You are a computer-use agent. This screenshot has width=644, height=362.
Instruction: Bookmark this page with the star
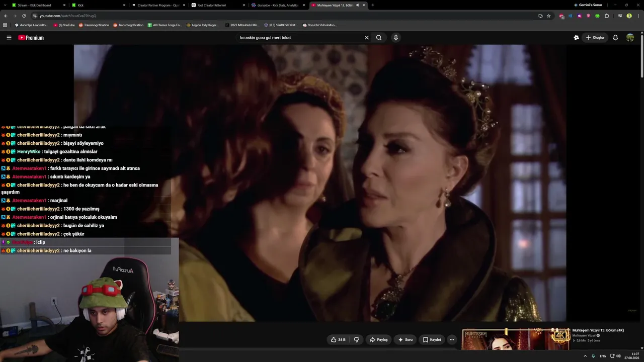pos(549,16)
